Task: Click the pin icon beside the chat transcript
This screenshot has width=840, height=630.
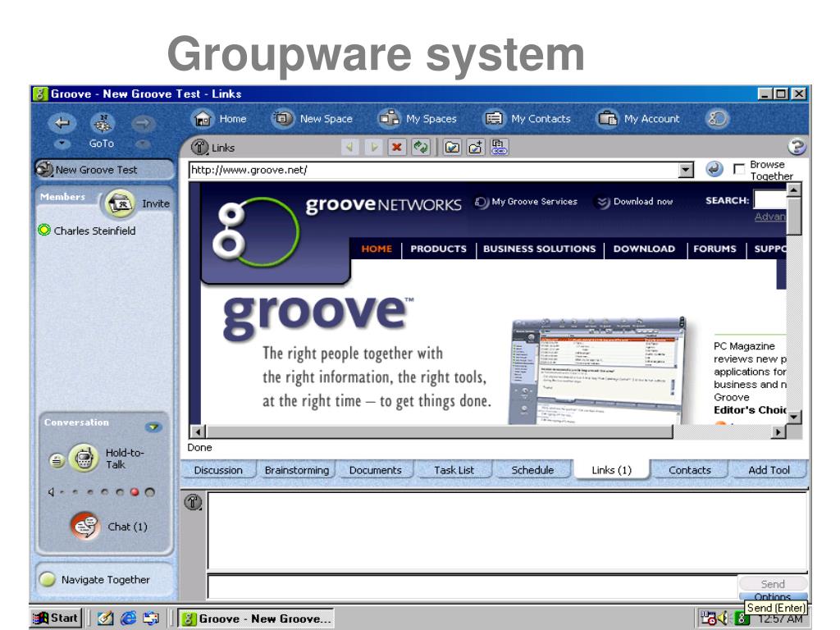Action: (193, 502)
